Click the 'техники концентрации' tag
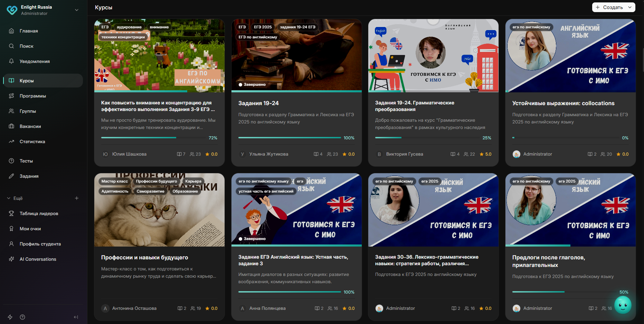The width and height of the screenshot is (644, 324). 123,37
